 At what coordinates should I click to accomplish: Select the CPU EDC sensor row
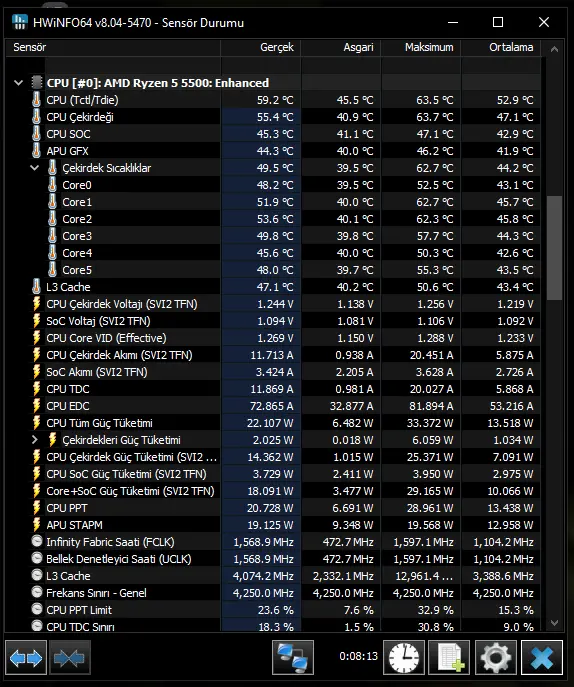coord(273,406)
